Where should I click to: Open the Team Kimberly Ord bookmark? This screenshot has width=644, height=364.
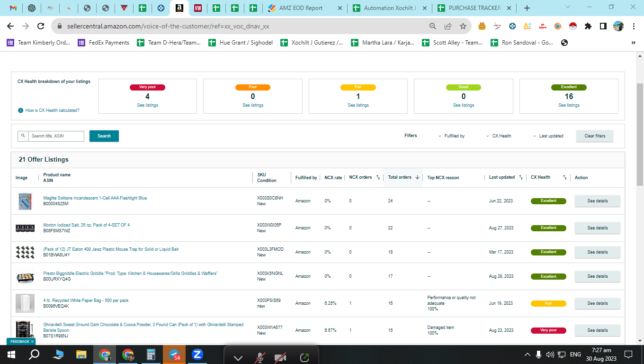coord(39,43)
